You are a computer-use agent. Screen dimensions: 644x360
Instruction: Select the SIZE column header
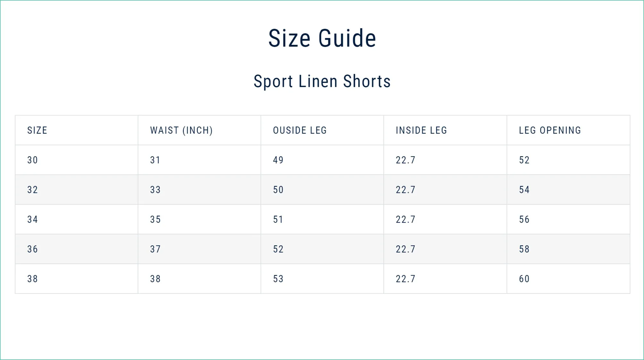coord(37,130)
